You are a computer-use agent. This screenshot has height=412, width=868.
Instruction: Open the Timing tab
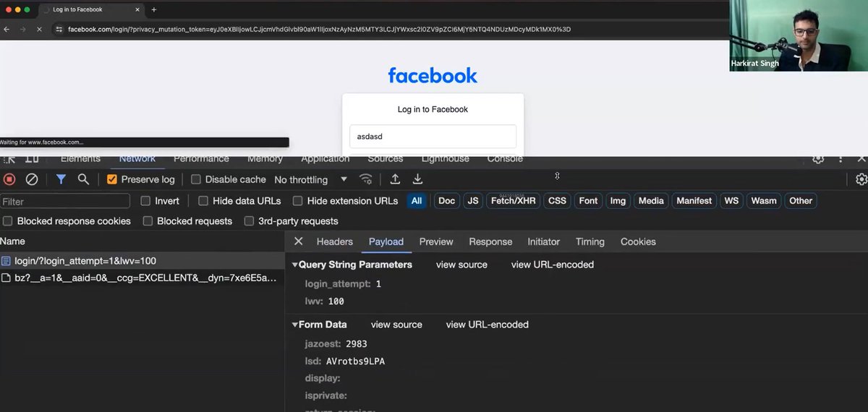590,241
